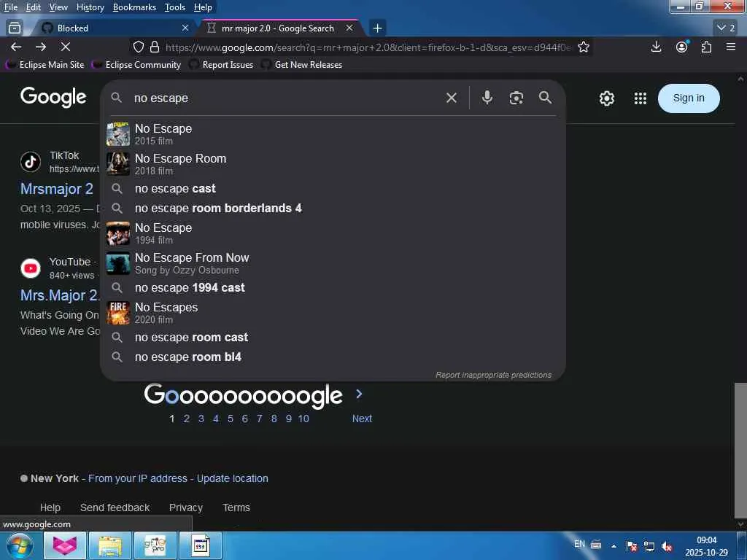747x560 pixels.
Task: Open Eclipse Main Site bookmark
Action: 44,65
